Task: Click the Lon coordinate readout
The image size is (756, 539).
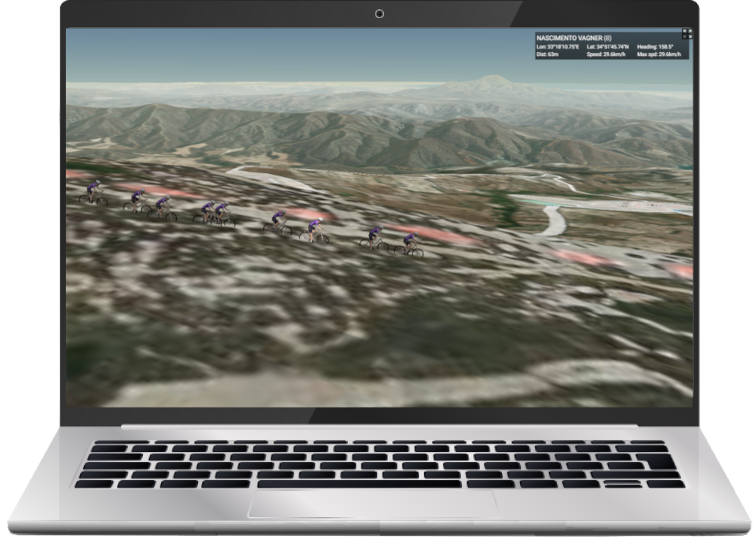Action: [558, 47]
